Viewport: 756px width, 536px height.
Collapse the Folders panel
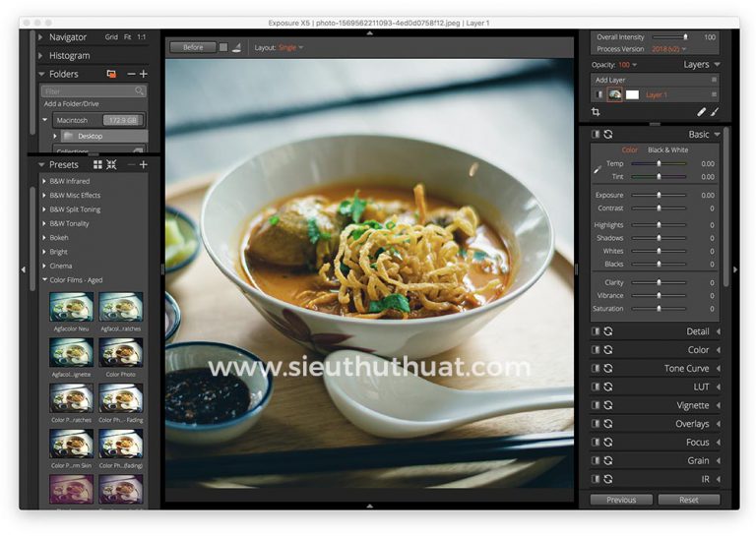(41, 74)
